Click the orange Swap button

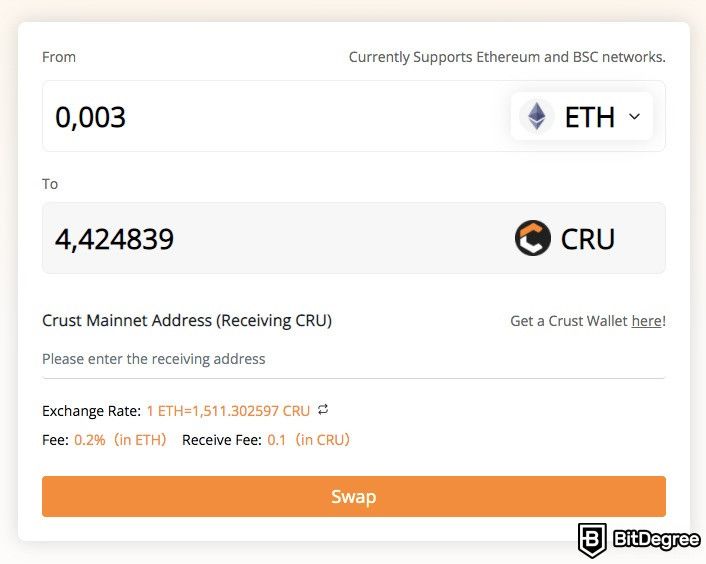pyautogui.click(x=353, y=496)
